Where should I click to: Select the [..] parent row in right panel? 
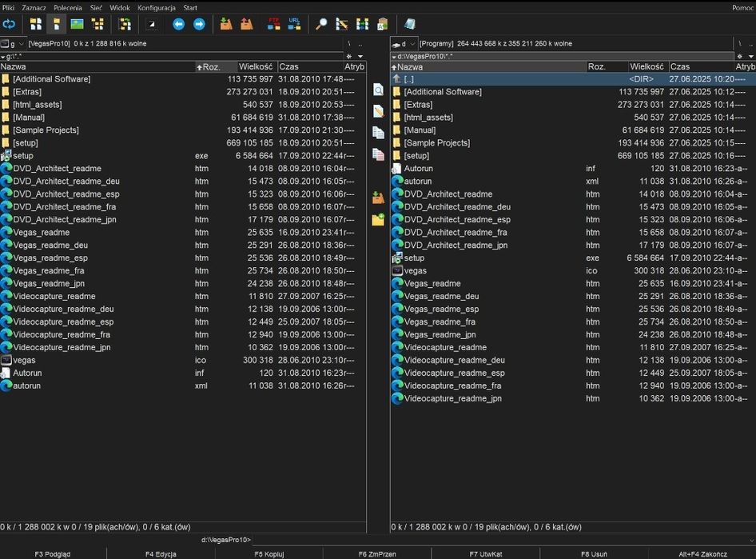coord(573,79)
